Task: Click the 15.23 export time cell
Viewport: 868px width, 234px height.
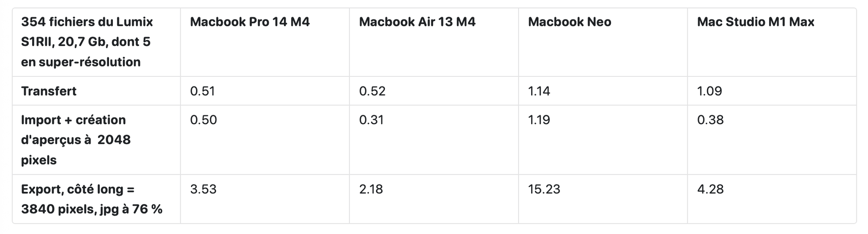Action: coord(544,189)
